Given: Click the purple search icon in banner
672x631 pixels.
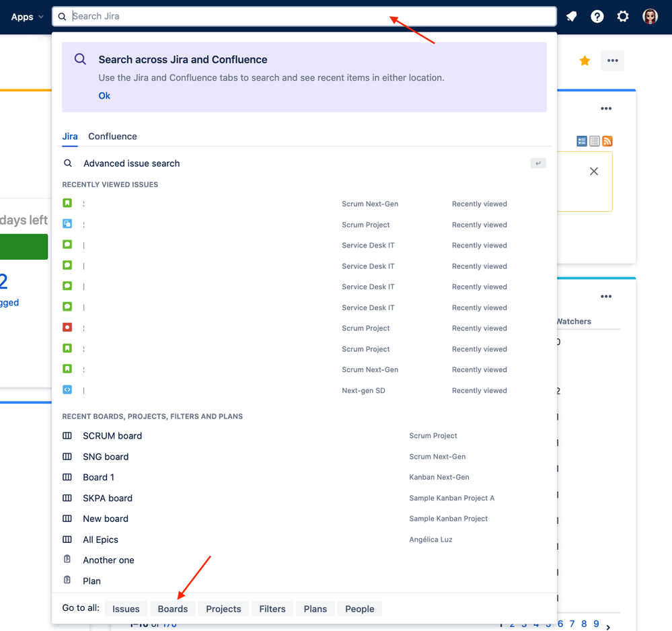Looking at the screenshot, I should click(80, 59).
